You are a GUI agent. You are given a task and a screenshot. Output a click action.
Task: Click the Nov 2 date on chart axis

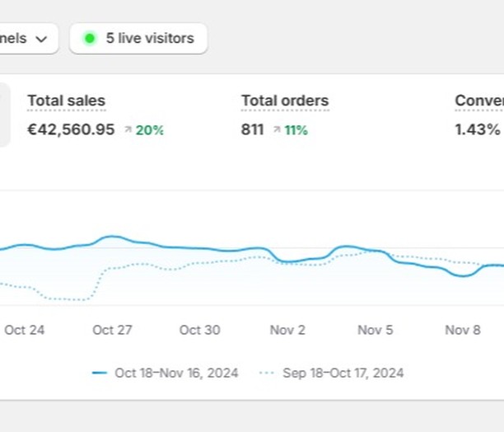click(287, 330)
